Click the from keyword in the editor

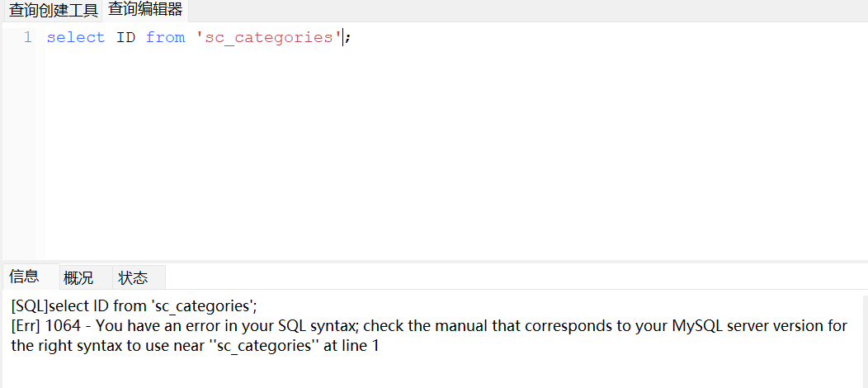[165, 37]
